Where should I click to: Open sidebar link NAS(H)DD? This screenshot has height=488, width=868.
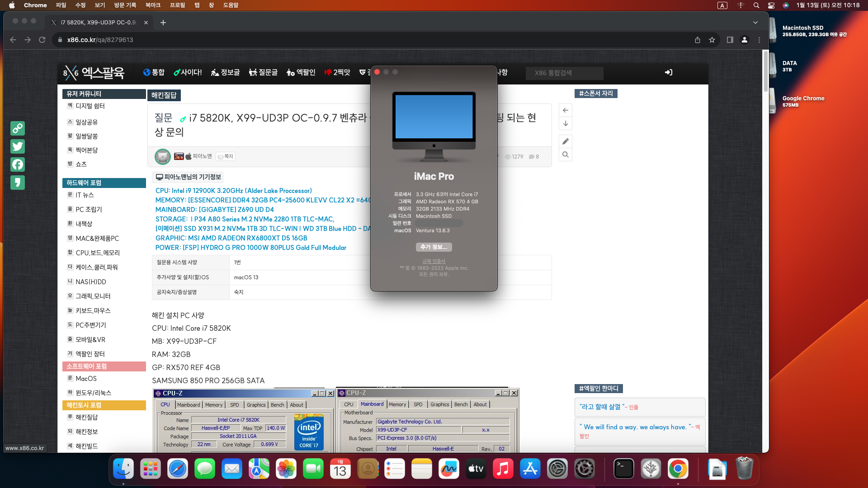click(x=91, y=282)
